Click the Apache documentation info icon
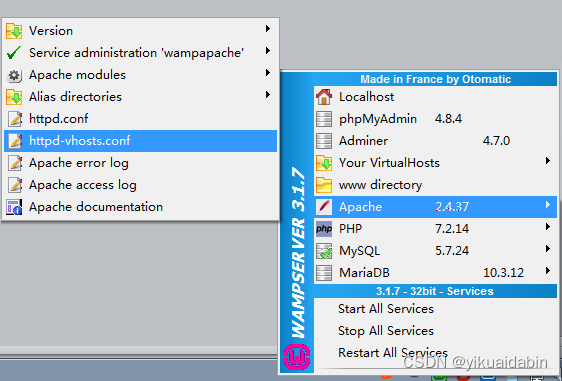 click(14, 207)
